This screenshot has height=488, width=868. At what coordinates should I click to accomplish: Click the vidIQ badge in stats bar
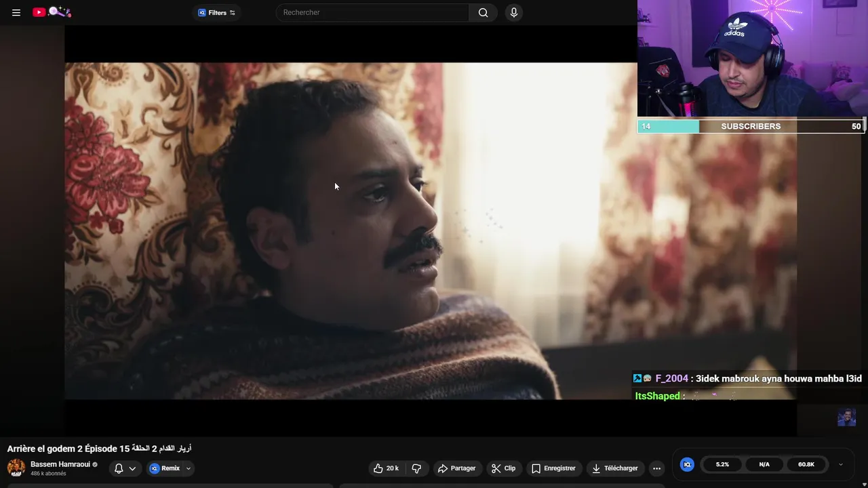point(687,464)
